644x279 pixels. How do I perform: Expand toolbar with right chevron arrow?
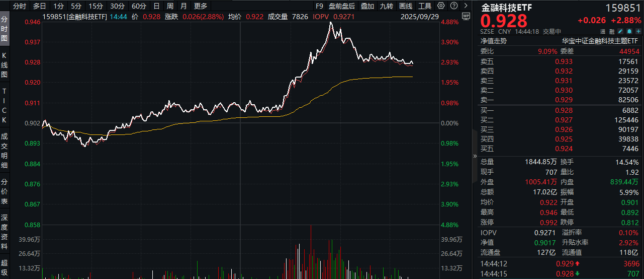pyautogui.click(x=466, y=6)
